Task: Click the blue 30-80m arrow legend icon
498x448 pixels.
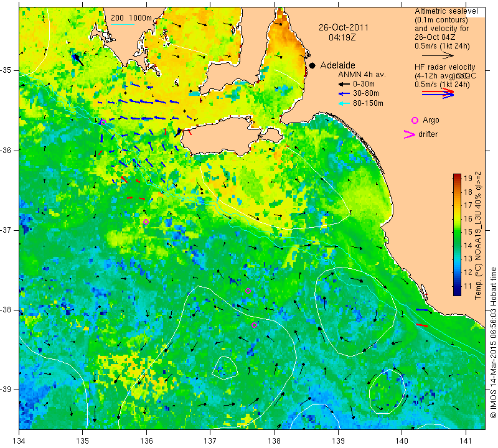Action: (x=344, y=94)
